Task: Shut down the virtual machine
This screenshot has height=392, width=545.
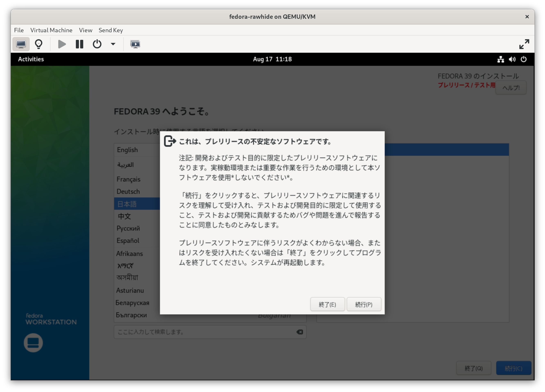Action: 97,44
